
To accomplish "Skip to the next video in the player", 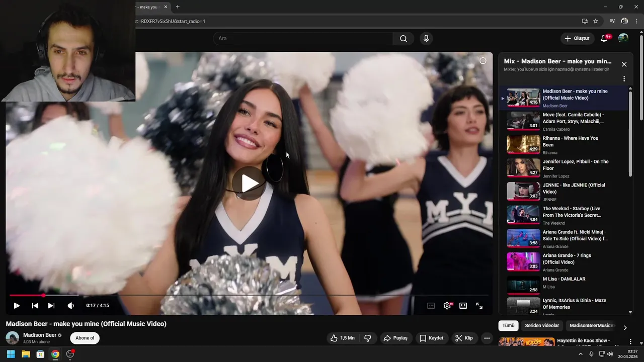I will pos(51,305).
